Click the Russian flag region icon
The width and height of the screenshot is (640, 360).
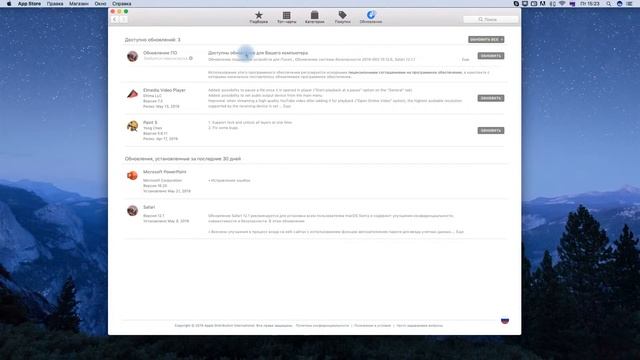505,320
